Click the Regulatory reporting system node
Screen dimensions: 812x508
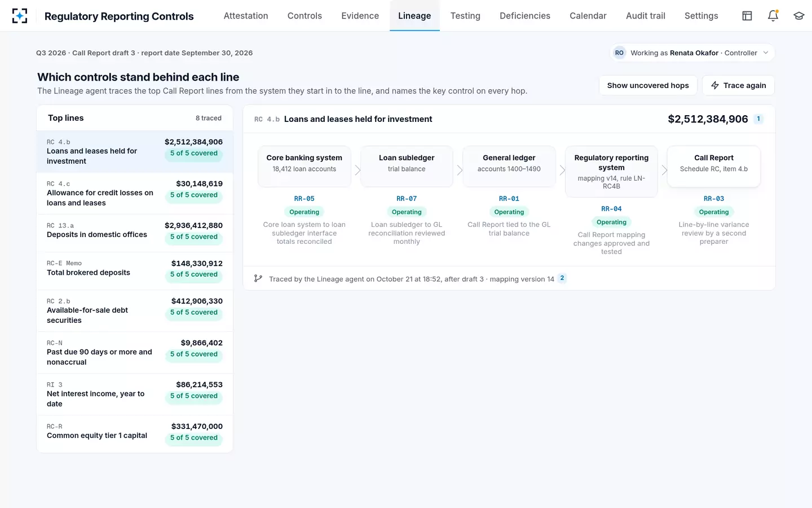[611, 172]
